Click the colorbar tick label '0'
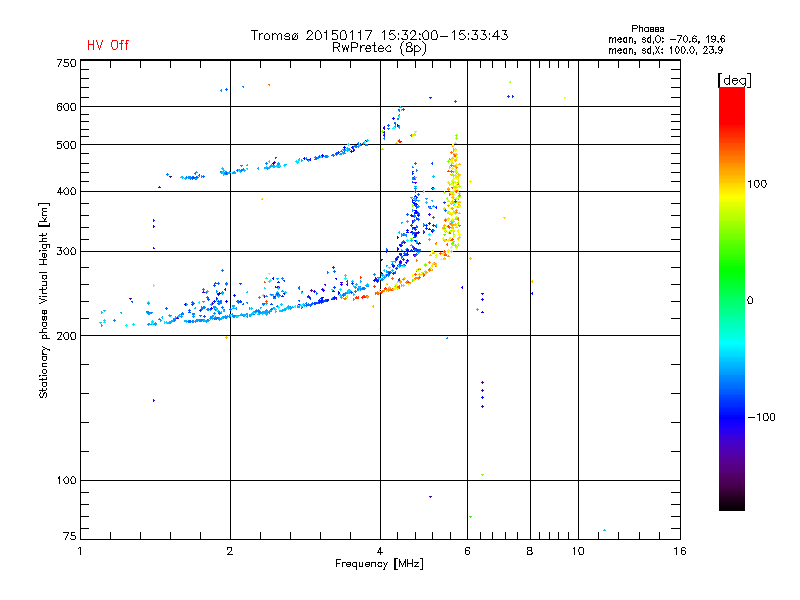 (750, 301)
